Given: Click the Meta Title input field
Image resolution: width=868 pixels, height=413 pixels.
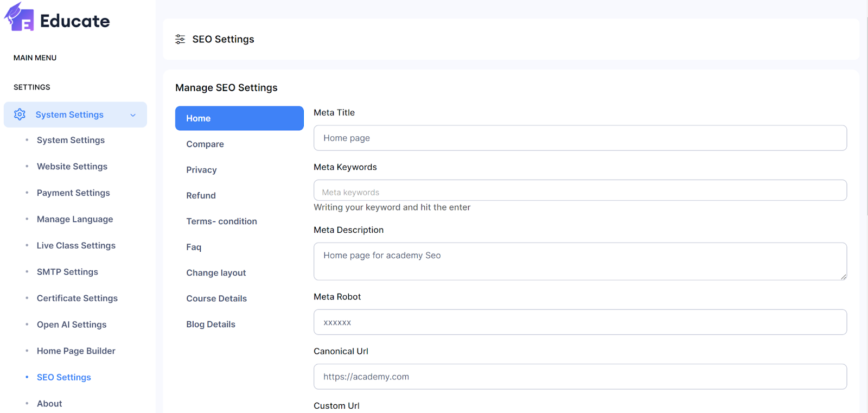Looking at the screenshot, I should [580, 138].
